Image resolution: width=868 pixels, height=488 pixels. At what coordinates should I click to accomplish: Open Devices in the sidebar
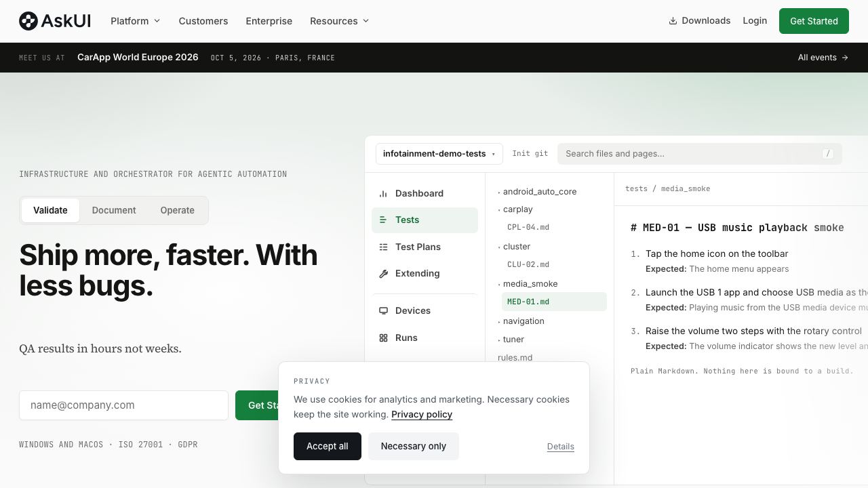pyautogui.click(x=425, y=310)
